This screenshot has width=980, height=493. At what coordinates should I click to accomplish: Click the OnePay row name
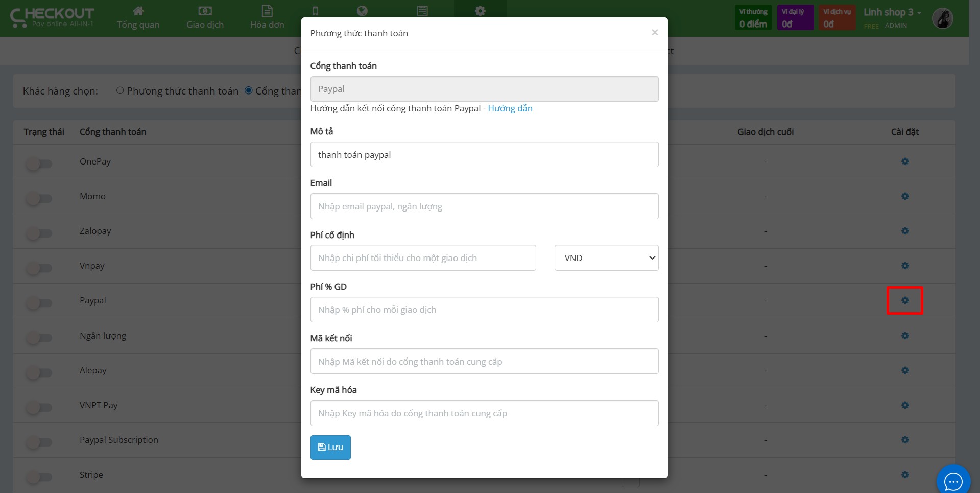click(x=95, y=161)
